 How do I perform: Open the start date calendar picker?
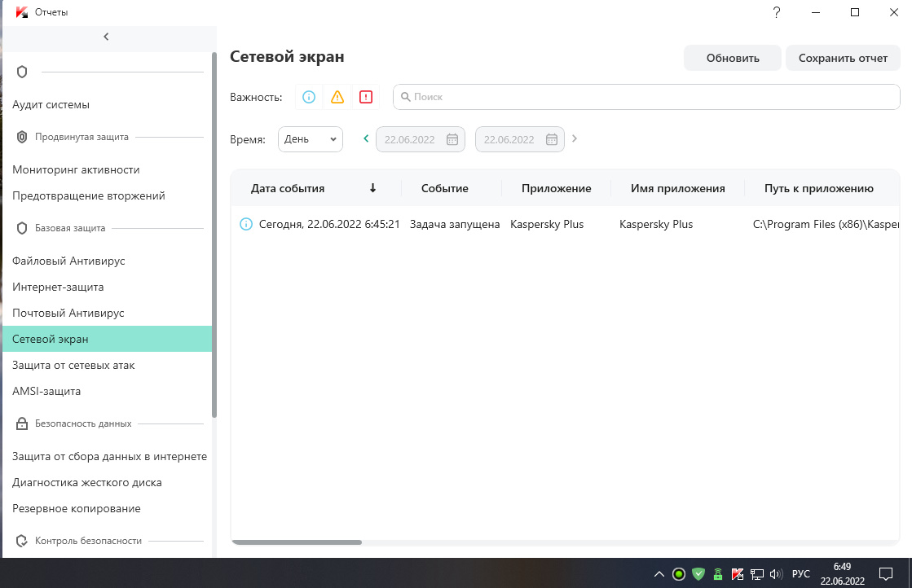(452, 139)
